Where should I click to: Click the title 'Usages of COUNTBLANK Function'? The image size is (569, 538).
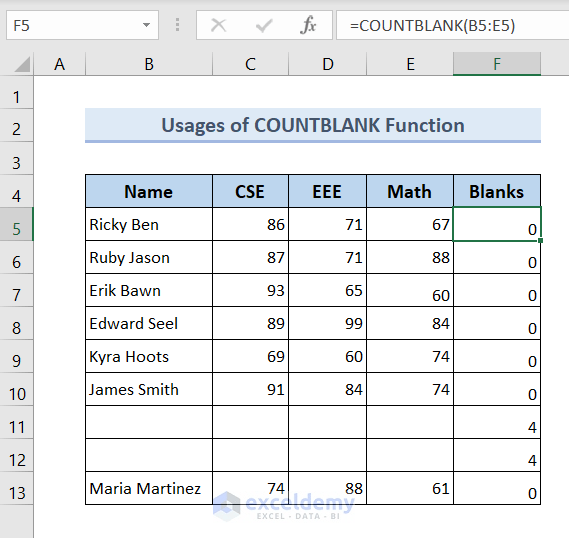[313, 125]
